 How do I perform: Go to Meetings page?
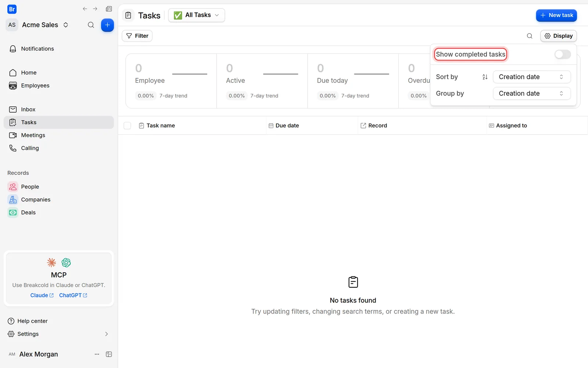pos(59,135)
